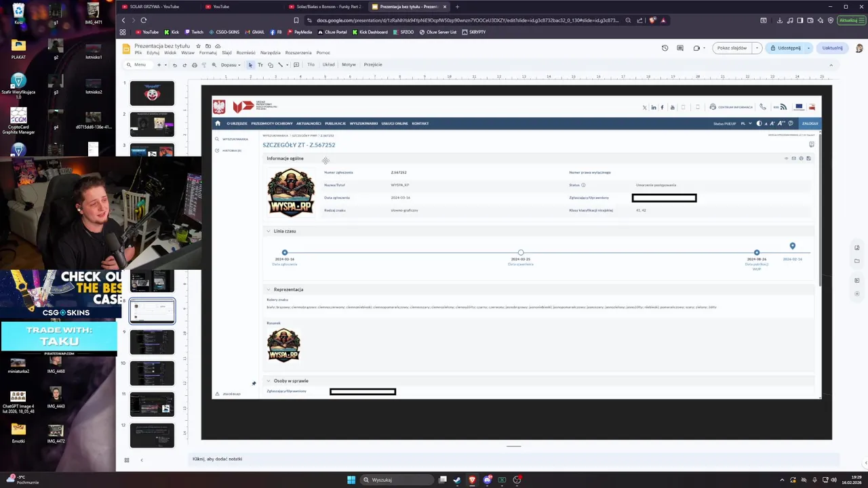
Task: Select slide 12 thumbnail in filmstrip
Action: (152, 436)
